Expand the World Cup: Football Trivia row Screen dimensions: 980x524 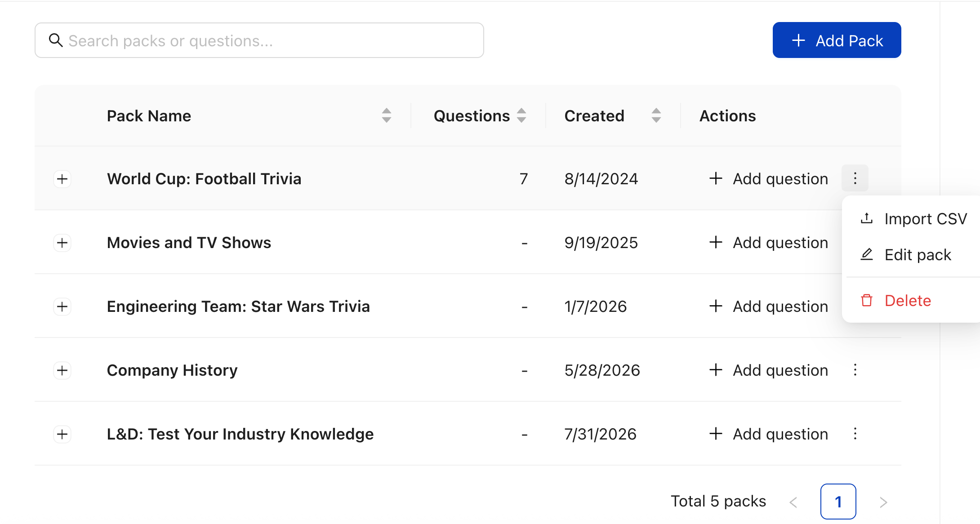coord(62,179)
